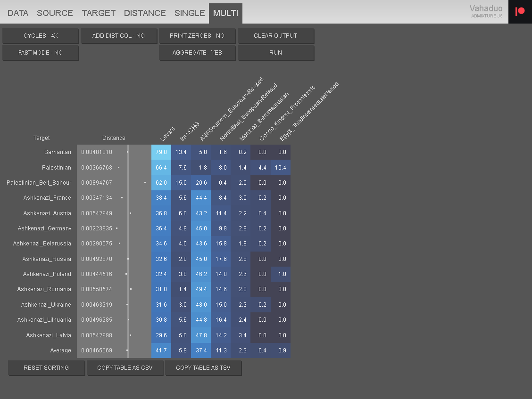Image resolution: width=532 pixels, height=399 pixels.
Task: Select the Ashkenazi_France row label
Action: [x=47, y=198]
